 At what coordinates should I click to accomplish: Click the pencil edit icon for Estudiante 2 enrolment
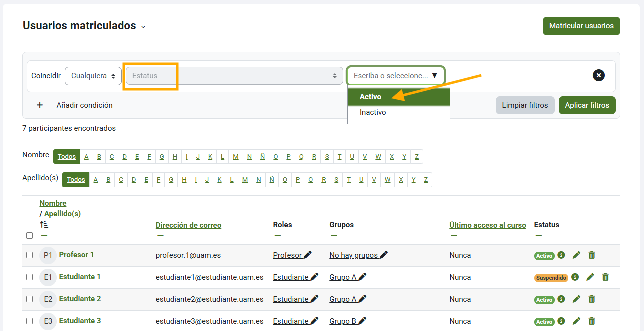(576, 299)
